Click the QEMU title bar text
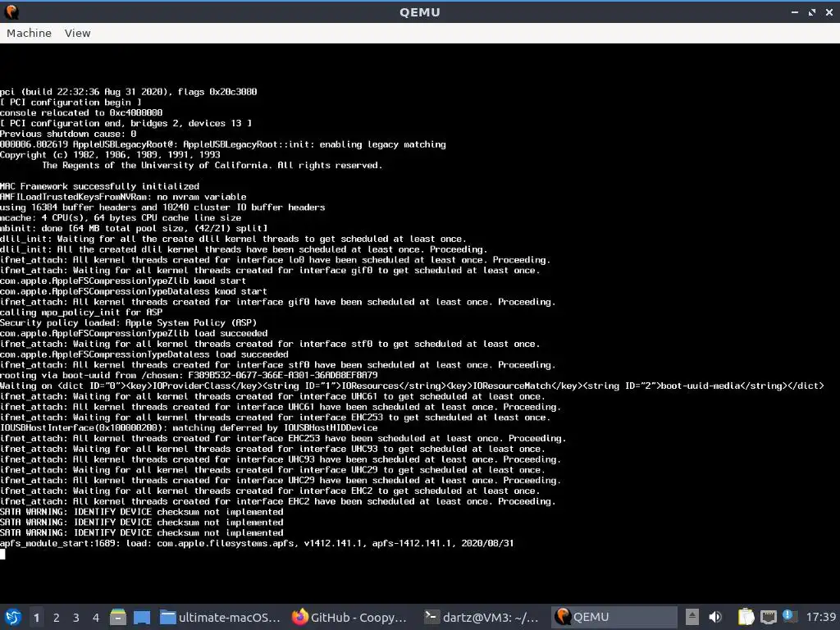Screen dimensions: 840x630 tap(420, 11)
